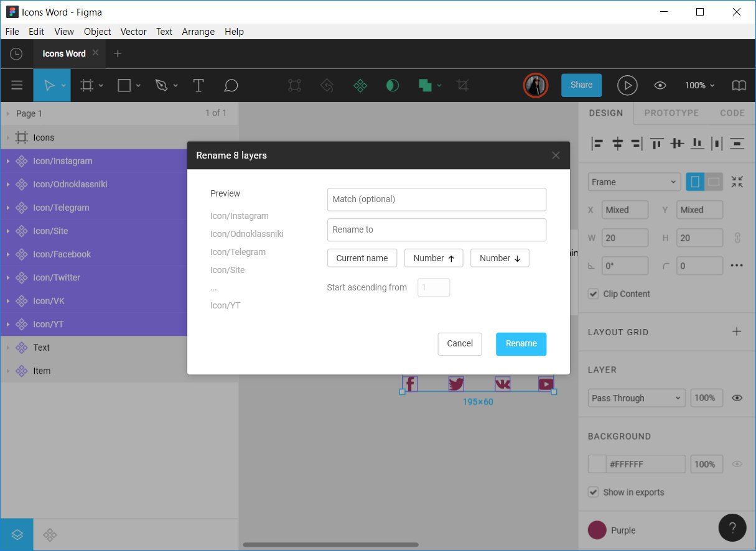756x551 pixels.
Task: Expand the Icons frame layer
Action: coord(8,137)
